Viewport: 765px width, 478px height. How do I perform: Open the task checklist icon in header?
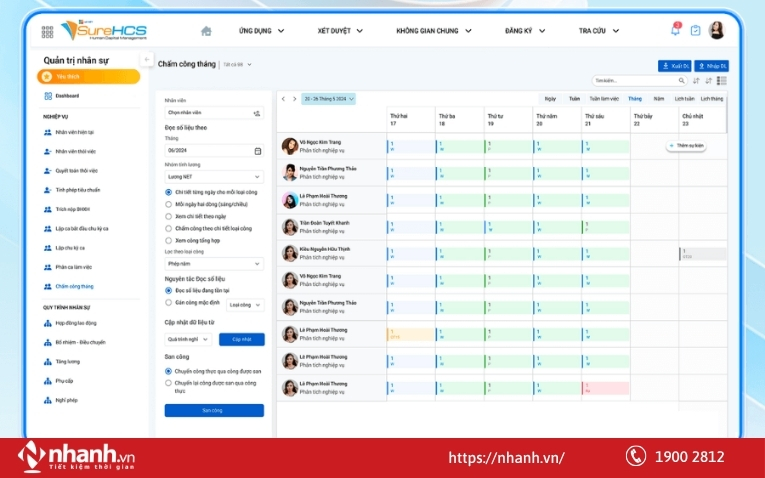[696, 31]
